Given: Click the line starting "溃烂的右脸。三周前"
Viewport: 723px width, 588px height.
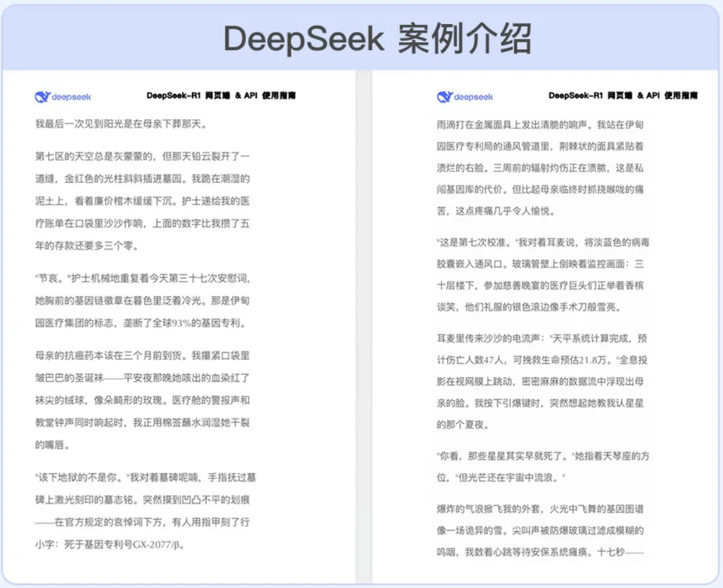Looking at the screenshot, I should 540,168.
